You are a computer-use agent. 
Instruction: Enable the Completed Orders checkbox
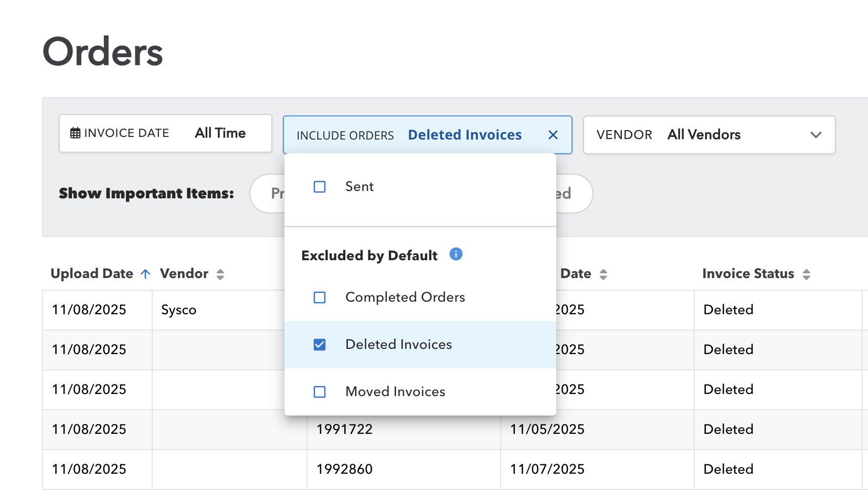click(x=320, y=297)
